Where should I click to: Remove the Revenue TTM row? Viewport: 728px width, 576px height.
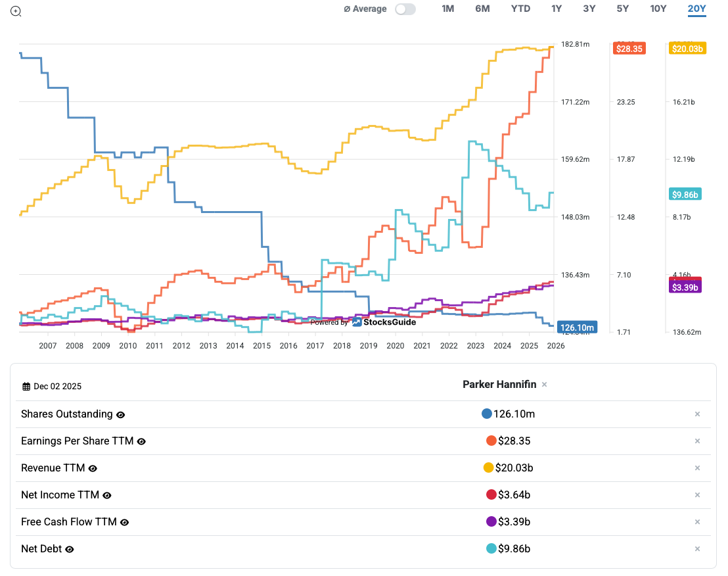[697, 468]
